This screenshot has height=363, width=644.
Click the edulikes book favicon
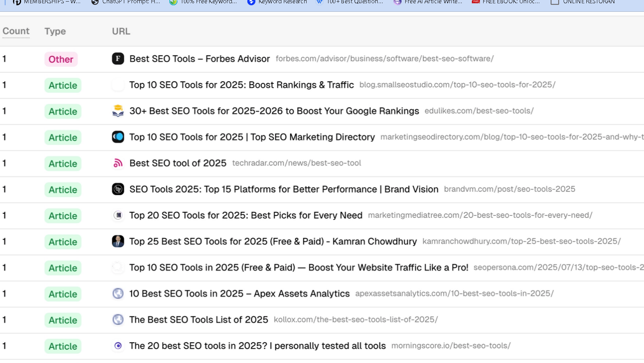click(118, 111)
